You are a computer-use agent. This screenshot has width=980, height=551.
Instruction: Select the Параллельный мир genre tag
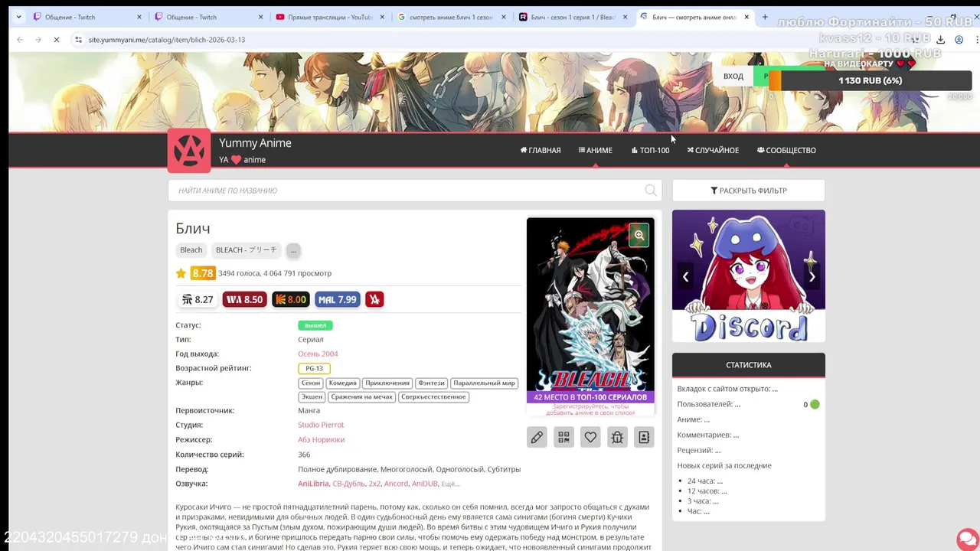coord(484,383)
